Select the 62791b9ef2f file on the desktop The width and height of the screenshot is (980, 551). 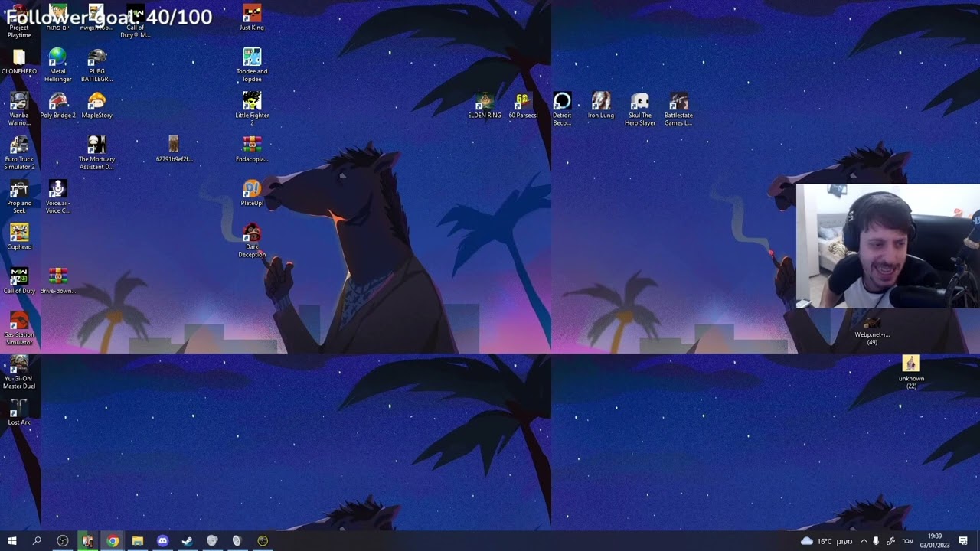[x=174, y=149]
